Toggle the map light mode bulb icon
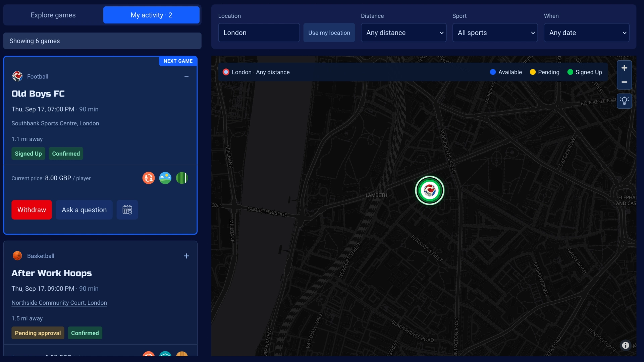Viewport: 644px width, 362px height. tap(624, 101)
